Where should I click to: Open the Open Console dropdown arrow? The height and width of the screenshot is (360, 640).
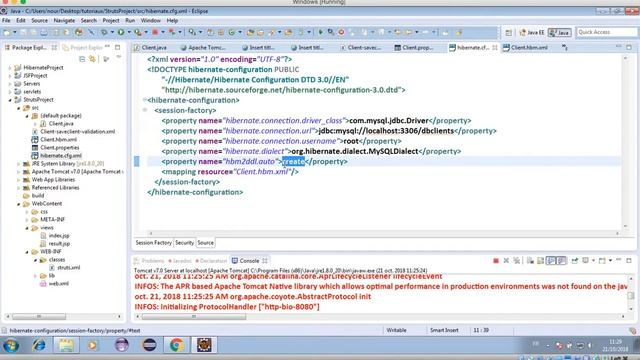(610, 260)
